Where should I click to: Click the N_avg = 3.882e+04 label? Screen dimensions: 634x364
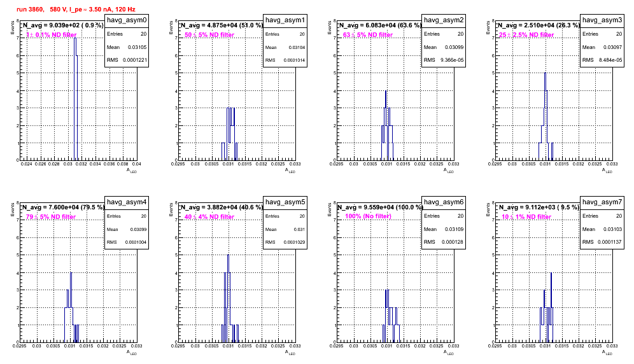tap(221, 207)
